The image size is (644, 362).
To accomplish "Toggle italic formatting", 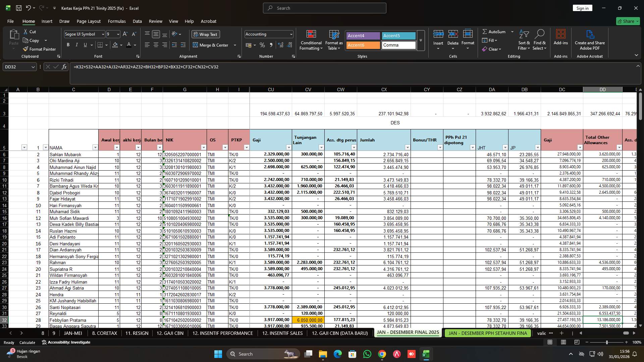I will [x=76, y=45].
